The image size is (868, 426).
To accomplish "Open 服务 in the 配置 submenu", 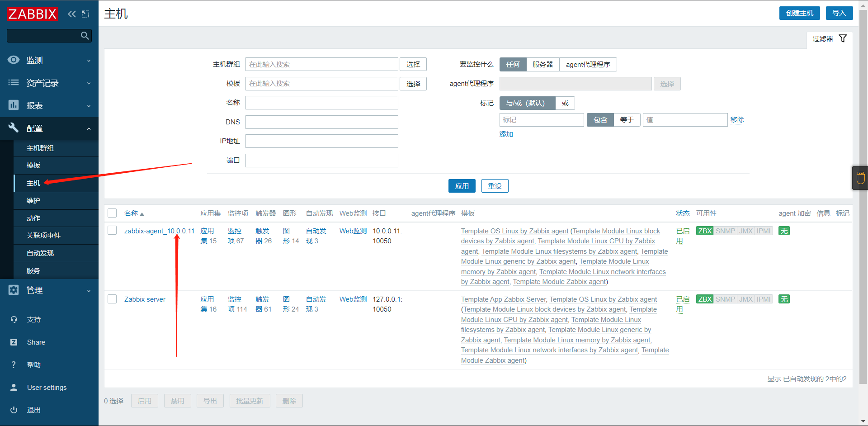I will 56,270.
